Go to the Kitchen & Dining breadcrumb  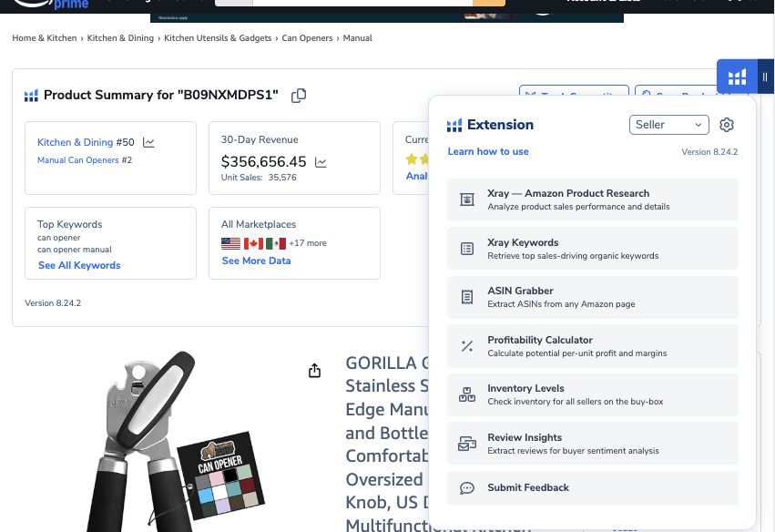point(120,38)
